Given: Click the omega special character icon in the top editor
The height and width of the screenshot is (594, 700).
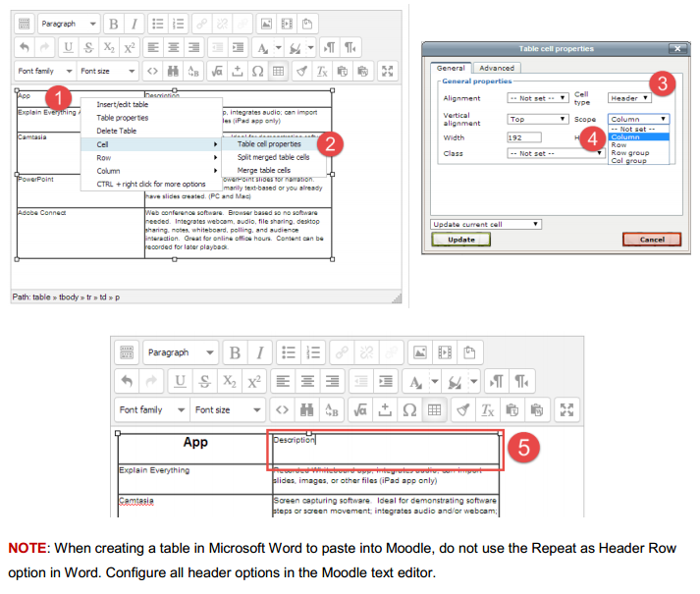Looking at the screenshot, I should click(257, 71).
